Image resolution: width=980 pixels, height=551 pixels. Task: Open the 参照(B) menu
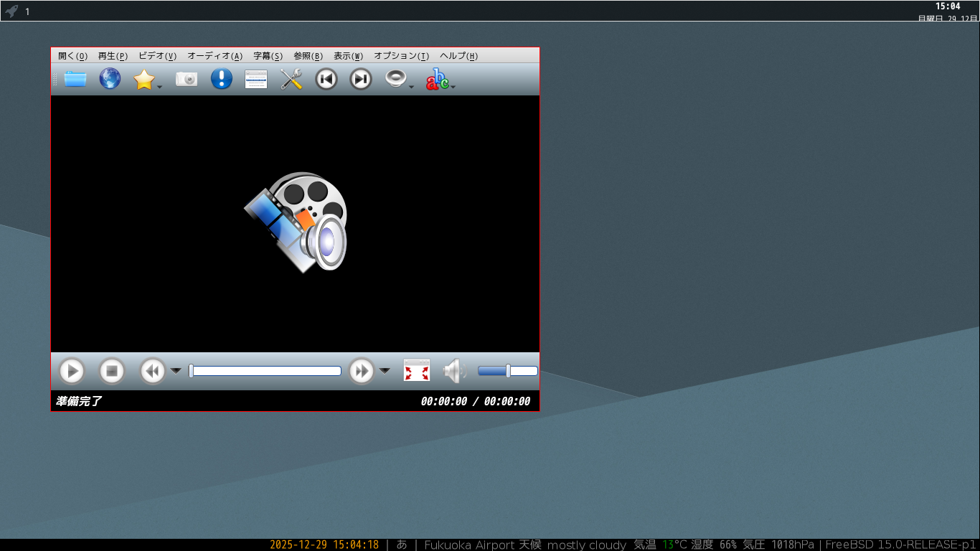coord(308,56)
